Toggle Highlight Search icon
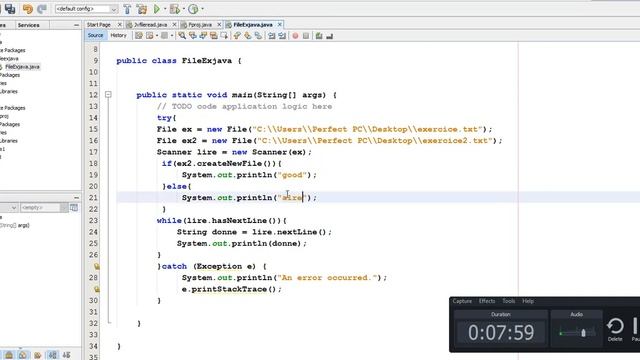 [x=213, y=36]
